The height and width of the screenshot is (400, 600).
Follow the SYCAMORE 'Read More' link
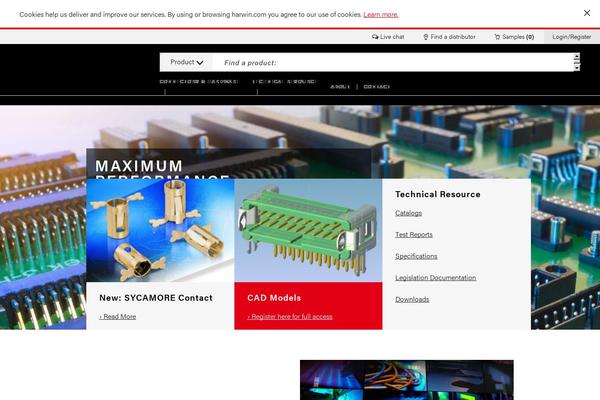coord(118,317)
